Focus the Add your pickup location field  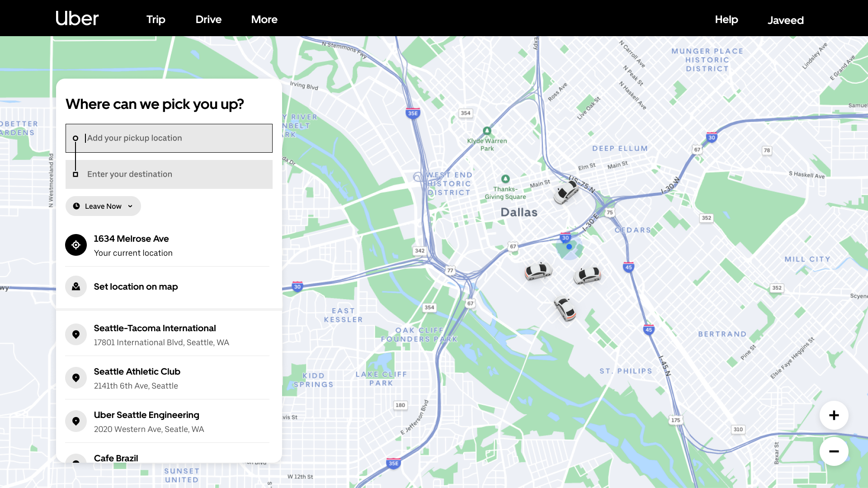(169, 138)
